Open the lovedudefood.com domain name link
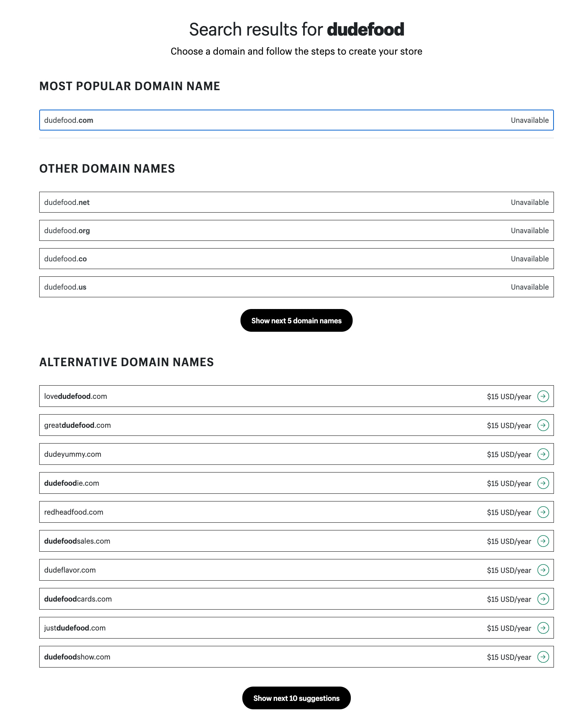Screen dimensions: 588x728 click(x=76, y=396)
